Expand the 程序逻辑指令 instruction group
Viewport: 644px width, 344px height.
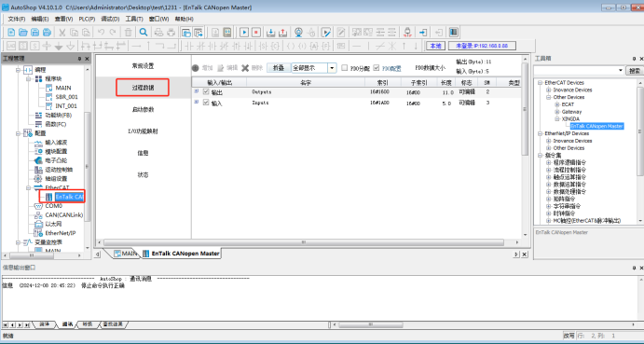tap(548, 162)
